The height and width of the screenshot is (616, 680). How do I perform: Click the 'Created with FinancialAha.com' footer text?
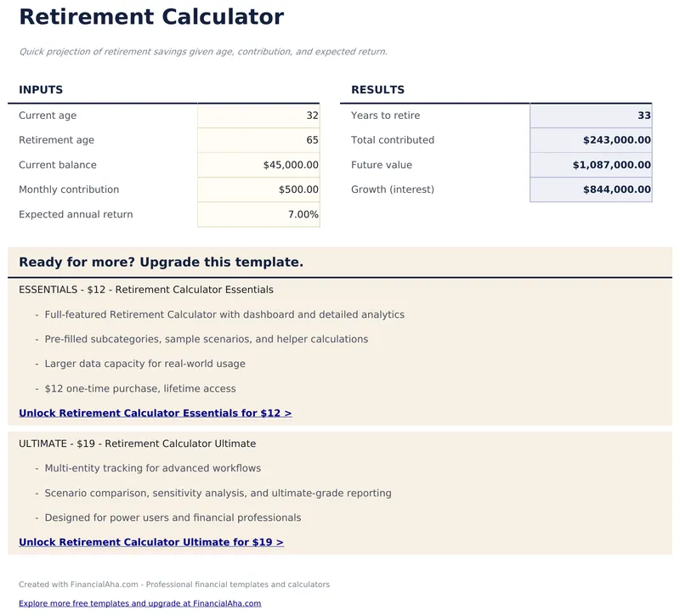pyautogui.click(x=173, y=585)
